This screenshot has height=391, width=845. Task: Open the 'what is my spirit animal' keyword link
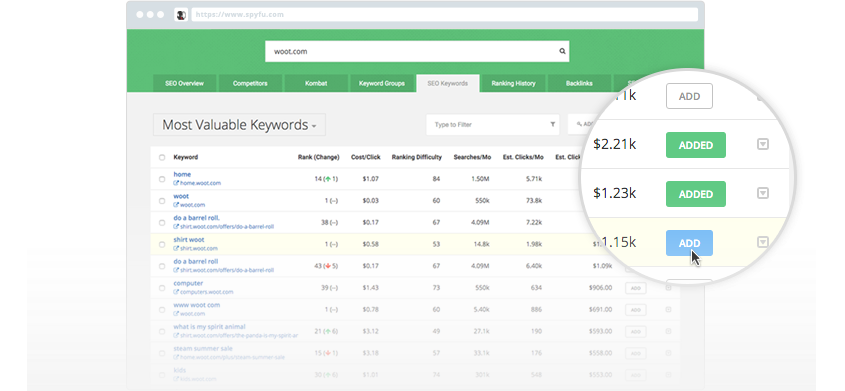(x=209, y=327)
